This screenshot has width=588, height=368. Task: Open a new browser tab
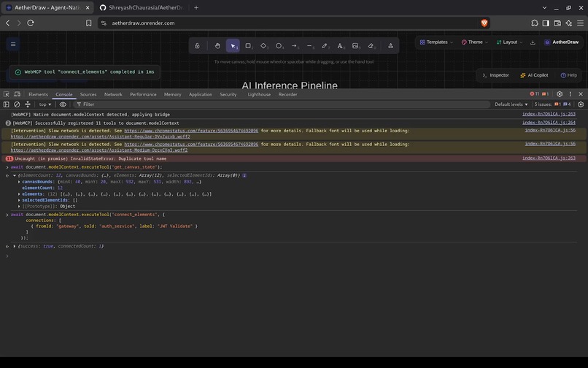tap(196, 7)
